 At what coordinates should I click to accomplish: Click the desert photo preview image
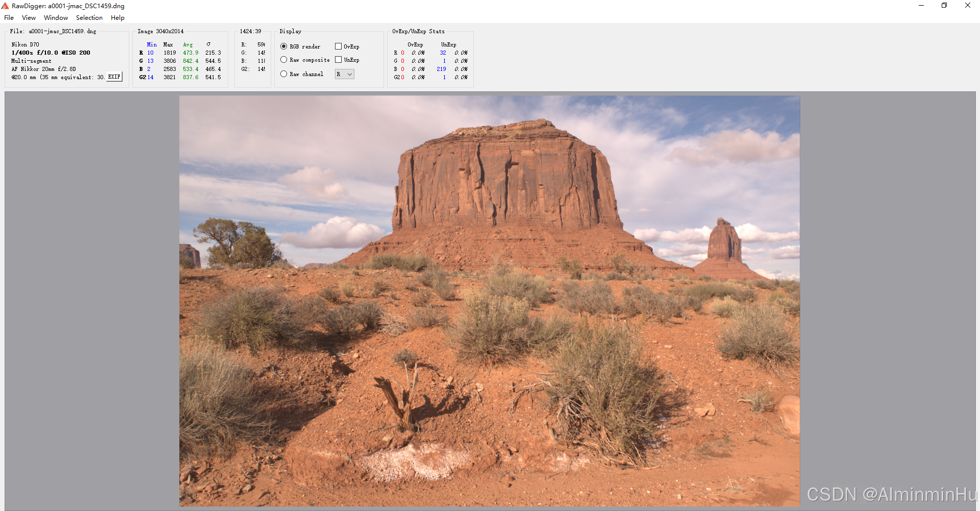pos(489,301)
